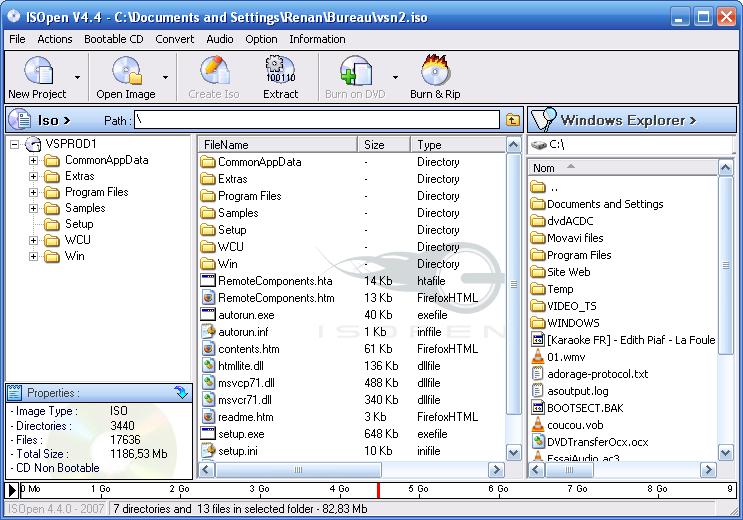Open the Actions menu
The height and width of the screenshot is (520, 743).
click(x=55, y=39)
